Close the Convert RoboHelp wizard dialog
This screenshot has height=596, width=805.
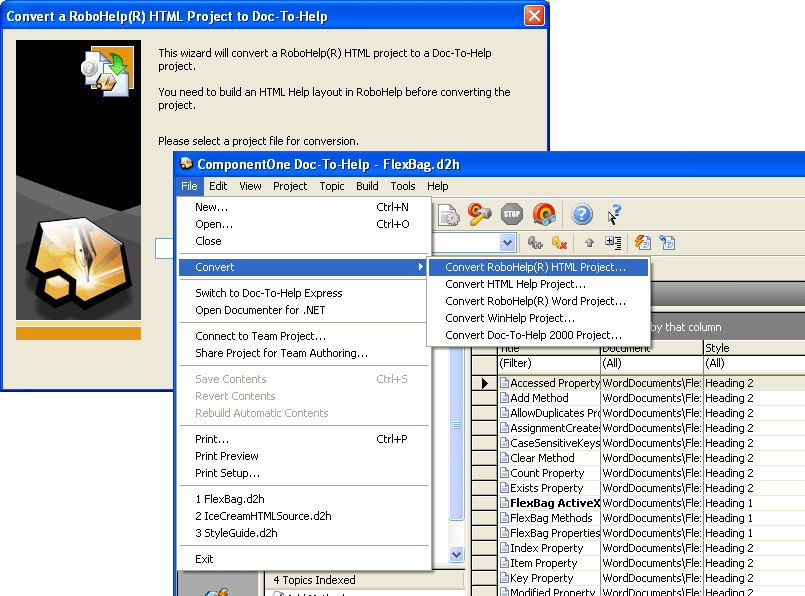coord(534,15)
